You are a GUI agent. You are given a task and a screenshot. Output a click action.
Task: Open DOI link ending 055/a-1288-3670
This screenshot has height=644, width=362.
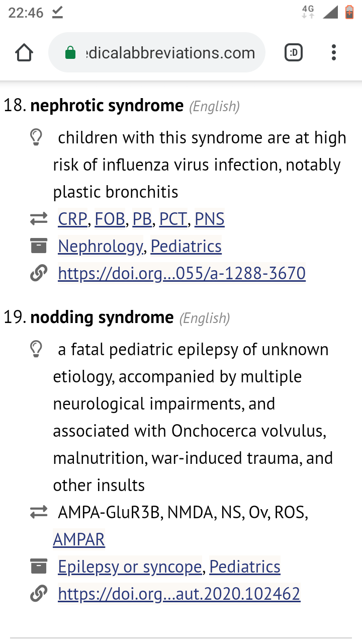(x=182, y=274)
